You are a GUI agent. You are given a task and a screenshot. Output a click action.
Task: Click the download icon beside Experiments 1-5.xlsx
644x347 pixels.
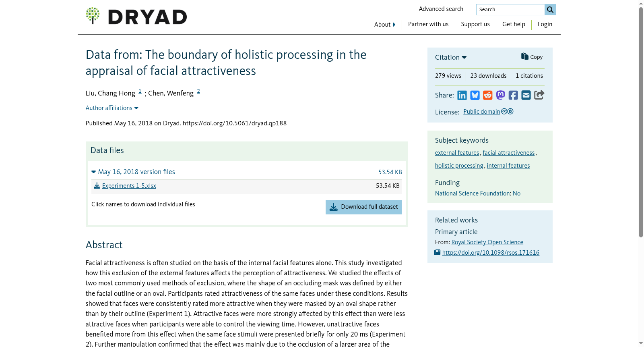(97, 186)
